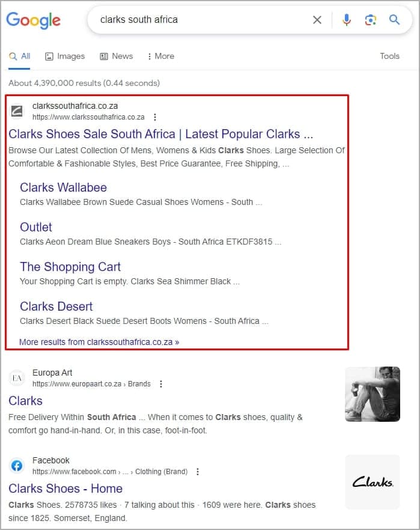Click the Outlet sitelink
This screenshot has height=530, width=420.
(x=35, y=227)
